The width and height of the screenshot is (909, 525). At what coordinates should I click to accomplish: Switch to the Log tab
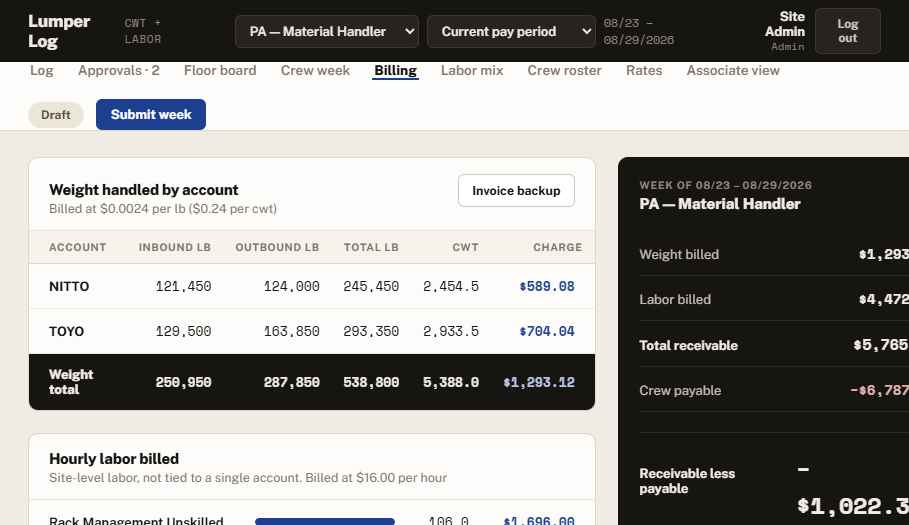pos(42,71)
